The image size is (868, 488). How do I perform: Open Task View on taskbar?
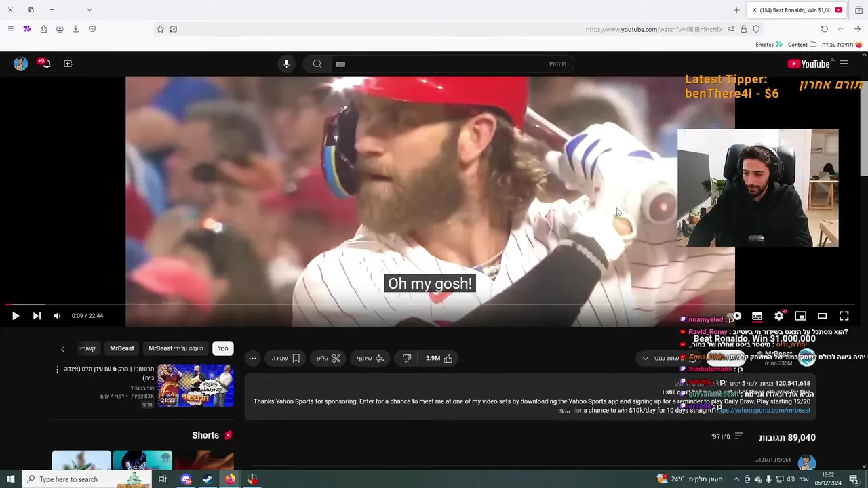(x=163, y=479)
